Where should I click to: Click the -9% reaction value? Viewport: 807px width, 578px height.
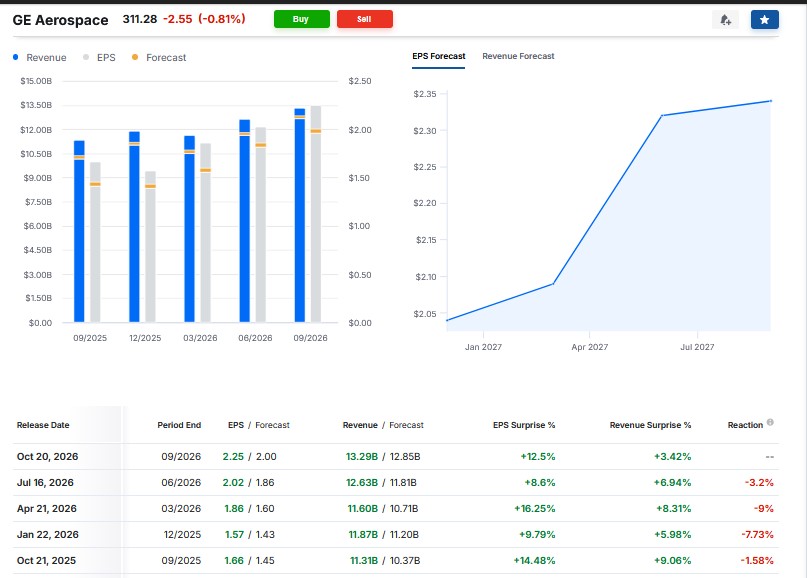(x=764, y=509)
